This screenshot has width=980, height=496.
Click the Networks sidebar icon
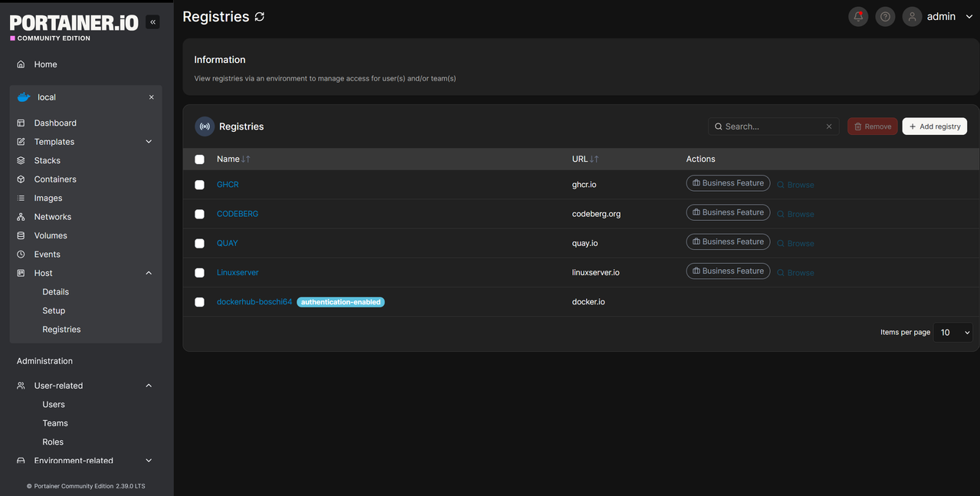(x=21, y=217)
